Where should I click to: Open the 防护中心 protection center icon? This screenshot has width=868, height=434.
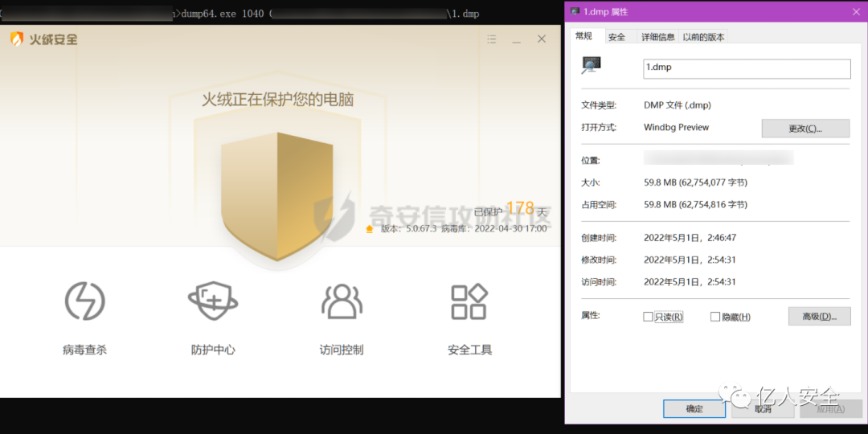coord(213,301)
